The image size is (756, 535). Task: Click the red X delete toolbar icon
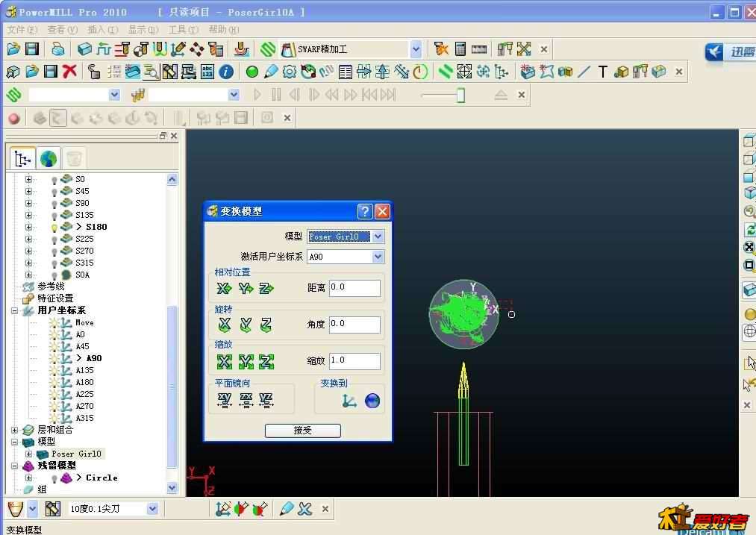point(70,72)
